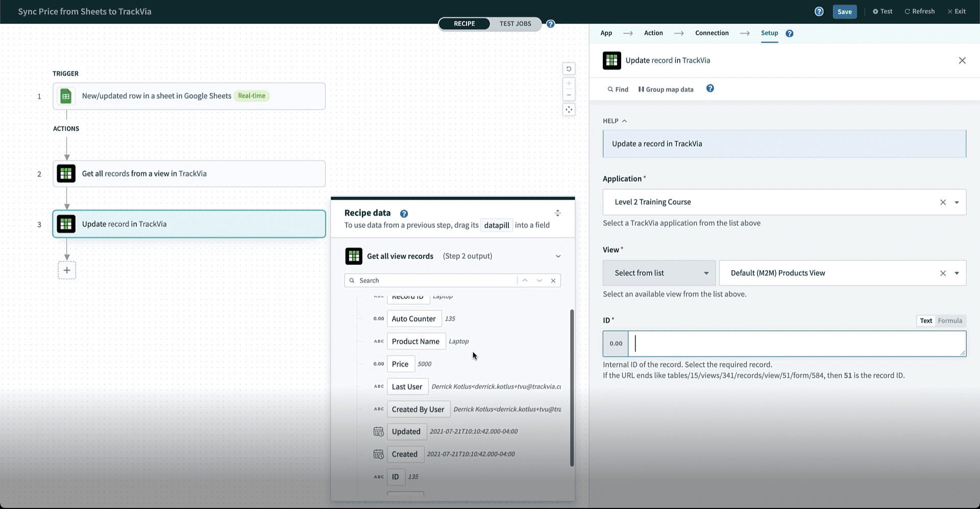Open help next to Group map data
Viewport: 980px width, 509px height.
point(709,88)
